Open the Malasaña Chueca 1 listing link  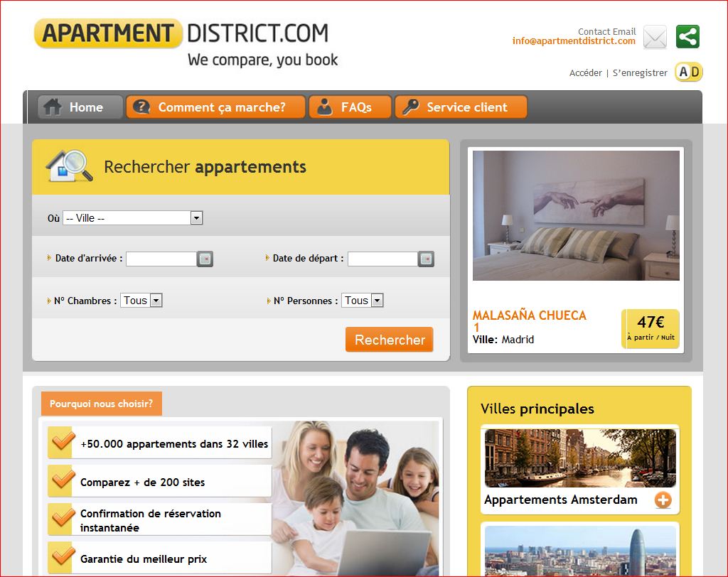coord(529,320)
